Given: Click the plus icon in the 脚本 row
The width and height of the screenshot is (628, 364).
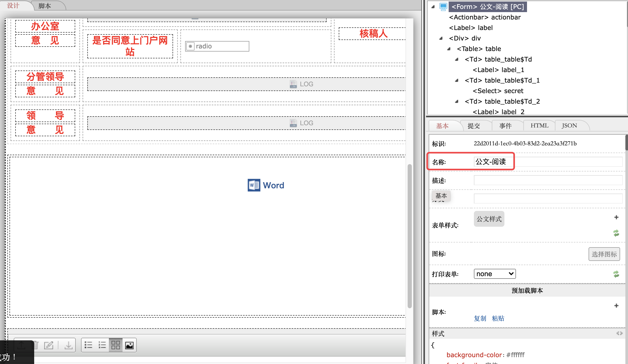Looking at the screenshot, I should pyautogui.click(x=616, y=306).
